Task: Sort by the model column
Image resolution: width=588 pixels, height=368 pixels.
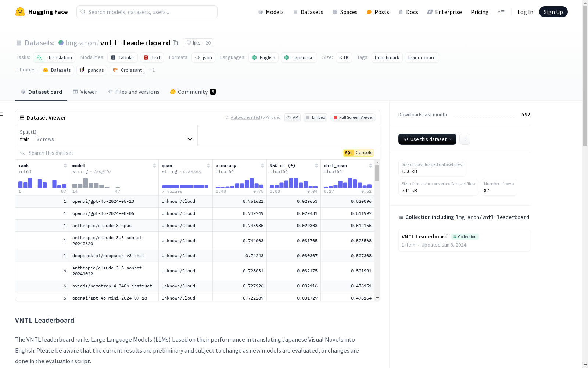Action: click(x=154, y=166)
